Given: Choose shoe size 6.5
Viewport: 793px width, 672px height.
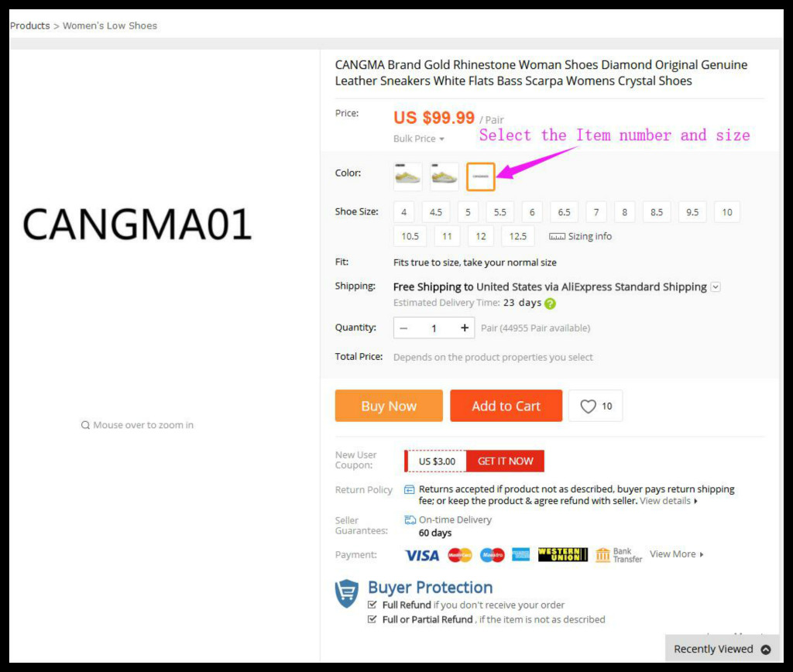Looking at the screenshot, I should coord(564,212).
